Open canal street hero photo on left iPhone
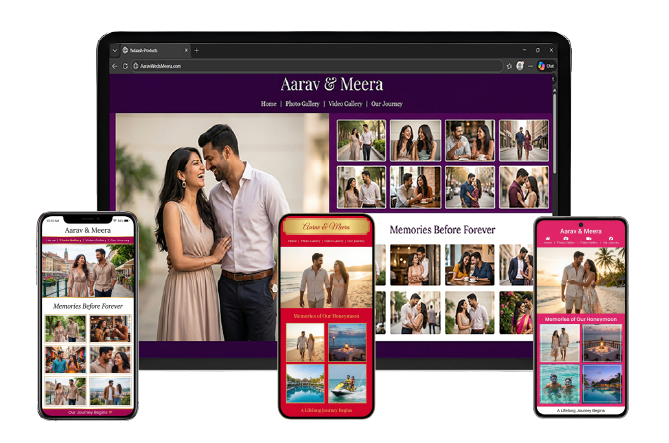Viewport: 669px width, 443px height. 88,271
